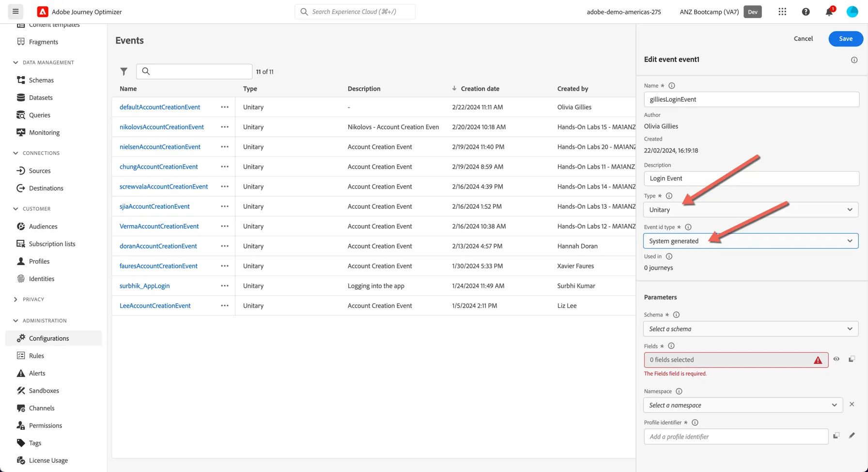Click the 0 fields selected box
The width and height of the screenshot is (868, 472).
pos(736,360)
